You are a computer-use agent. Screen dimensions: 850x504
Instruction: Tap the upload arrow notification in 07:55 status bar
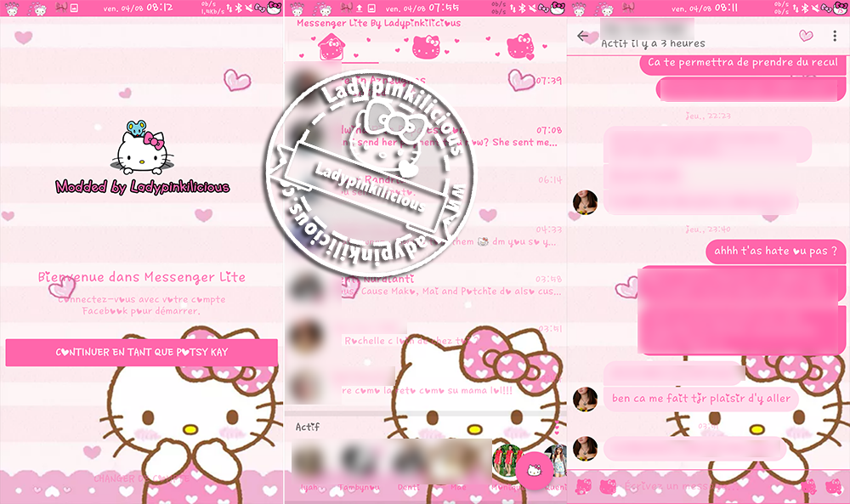pos(359,8)
